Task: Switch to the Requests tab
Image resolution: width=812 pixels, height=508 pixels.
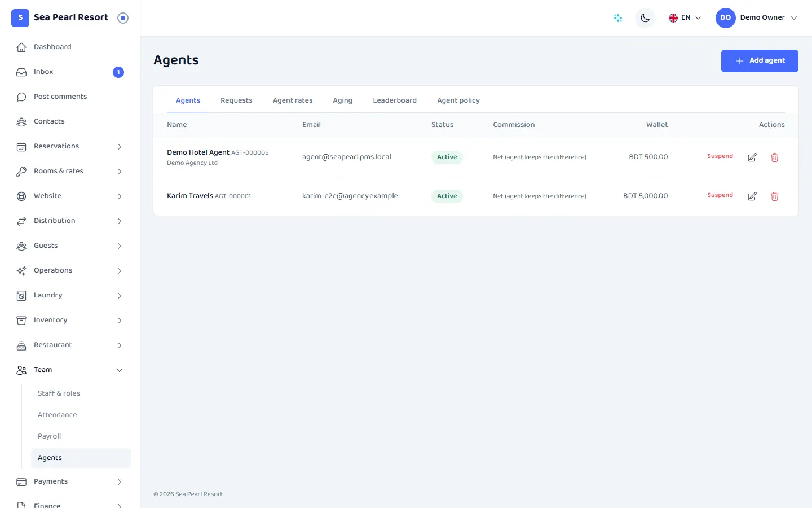Action: click(236, 100)
